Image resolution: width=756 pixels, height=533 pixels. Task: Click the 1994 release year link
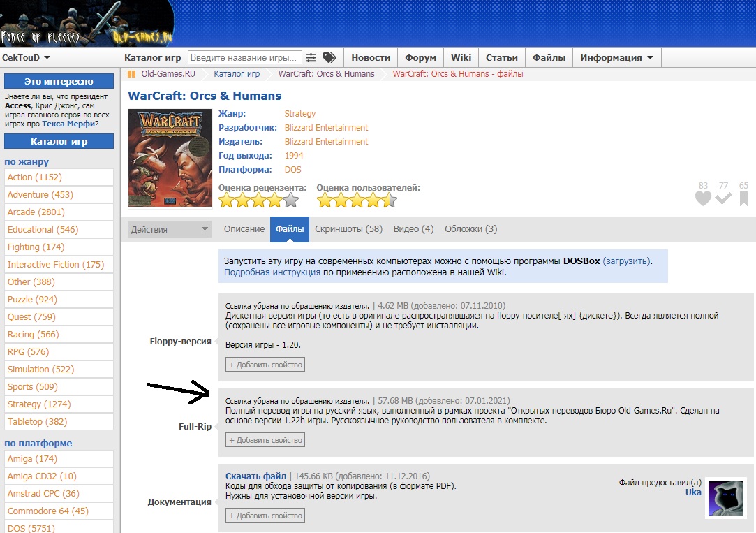294,155
